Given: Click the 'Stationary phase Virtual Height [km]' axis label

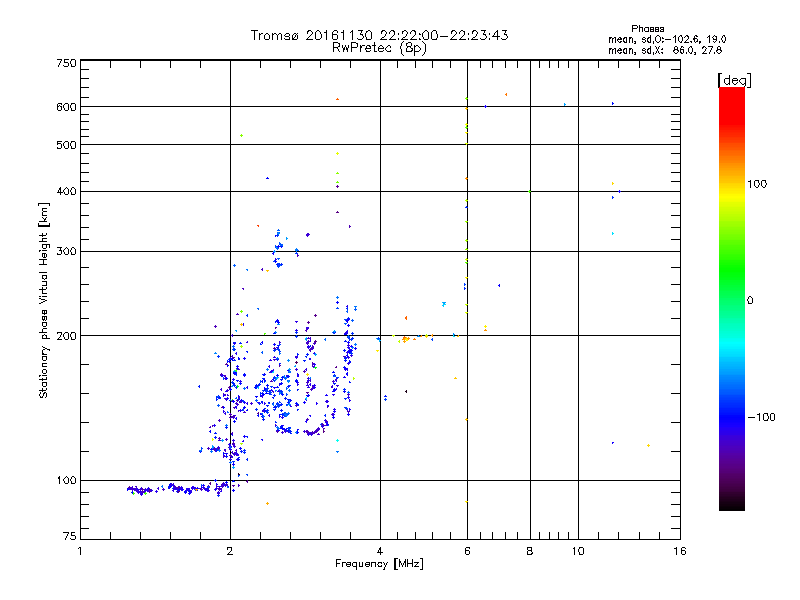Looking at the screenshot, I should [43, 300].
